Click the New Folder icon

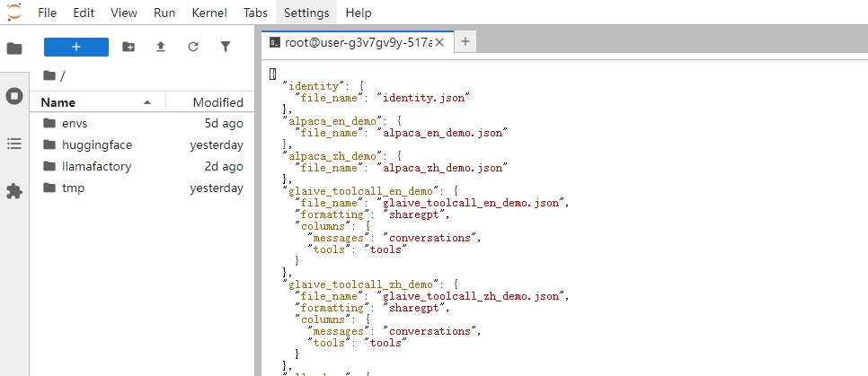coord(128,47)
